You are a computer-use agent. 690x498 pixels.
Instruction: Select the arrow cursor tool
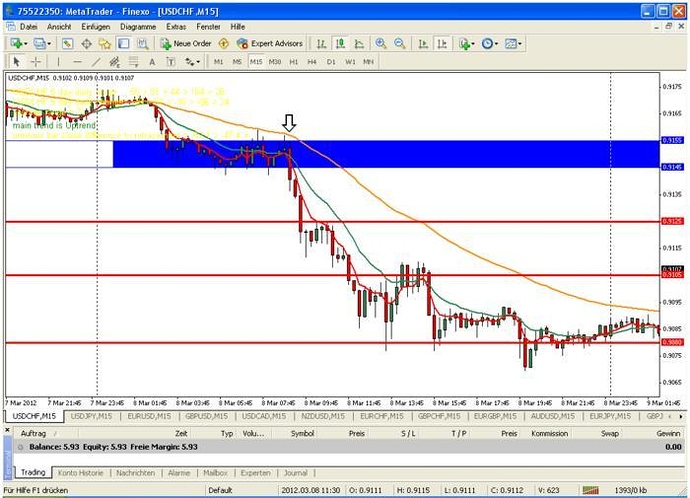coord(17,62)
